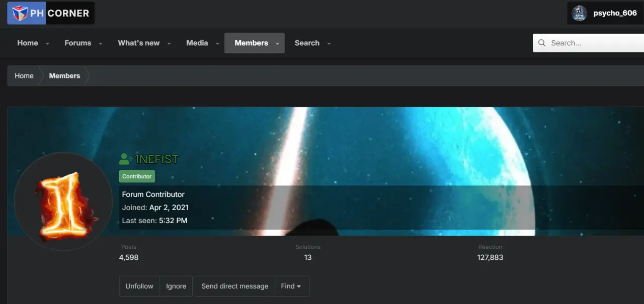Image resolution: width=644 pixels, height=304 pixels.
Task: Expand the Forums menu arrow
Action: tap(100, 44)
